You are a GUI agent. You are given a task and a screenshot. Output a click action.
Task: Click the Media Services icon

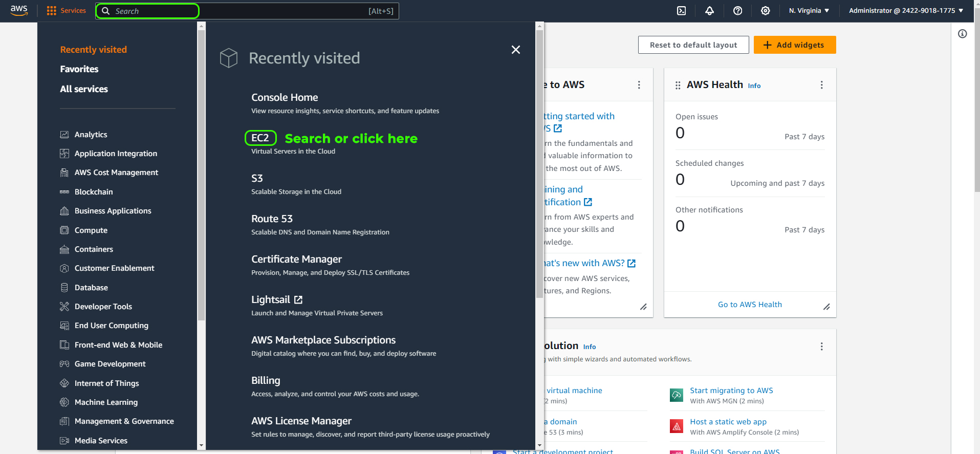pyautogui.click(x=64, y=441)
